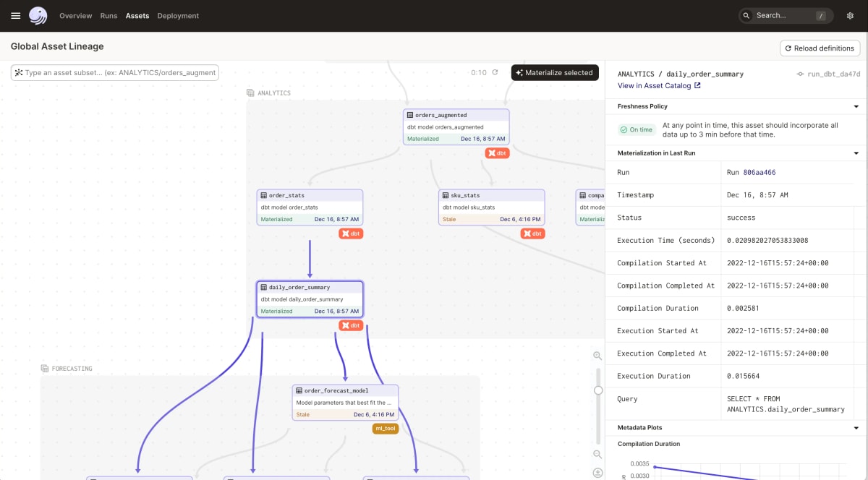The width and height of the screenshot is (868, 480).
Task: Click the Status value success
Action: [x=741, y=218]
